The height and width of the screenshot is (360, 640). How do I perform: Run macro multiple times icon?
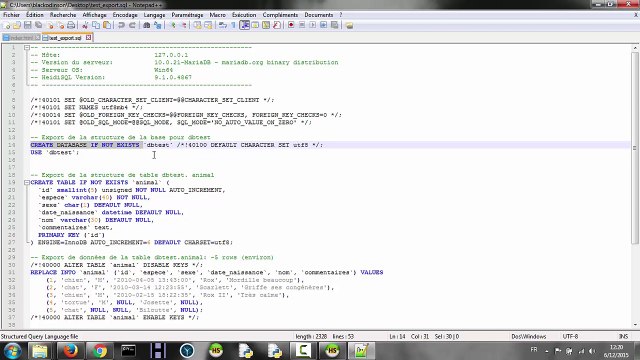[323, 25]
